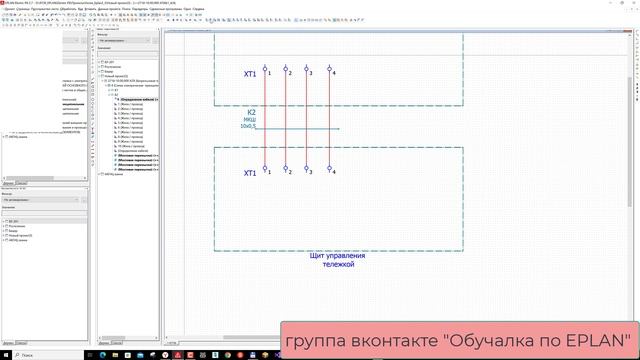
Task: Expand the K1 cable node in tree
Action: pos(109,90)
